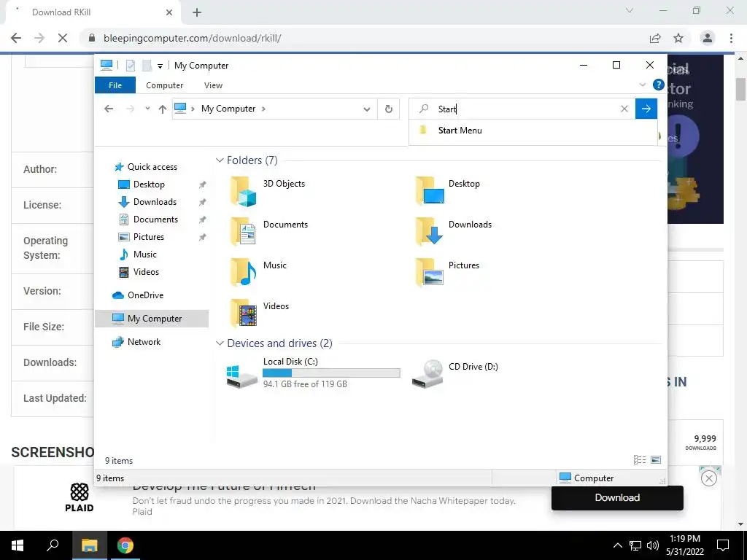Click the Local Disk usage bar
Image resolution: width=747 pixels, height=560 pixels.
[331, 373]
